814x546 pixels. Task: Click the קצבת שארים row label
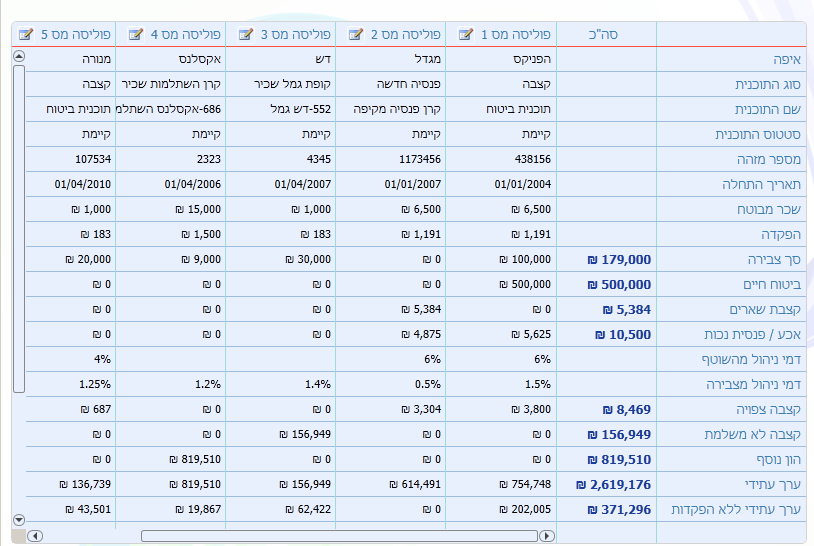click(765, 309)
